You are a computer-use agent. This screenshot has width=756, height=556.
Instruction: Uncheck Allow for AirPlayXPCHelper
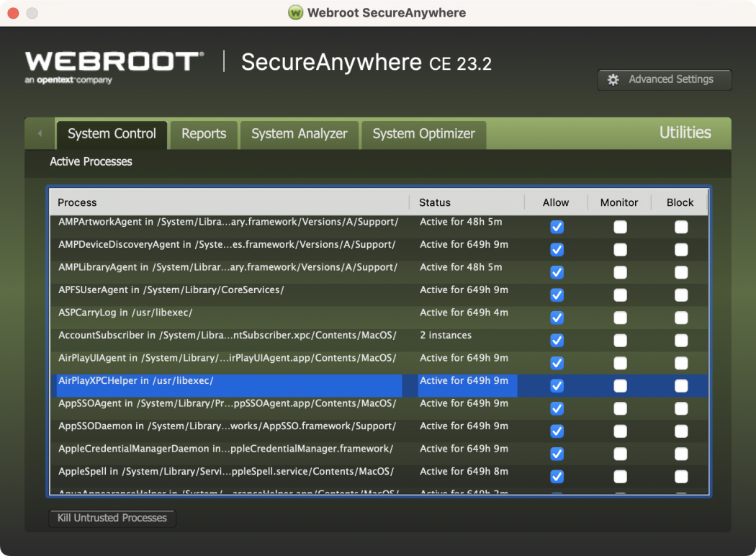557,385
